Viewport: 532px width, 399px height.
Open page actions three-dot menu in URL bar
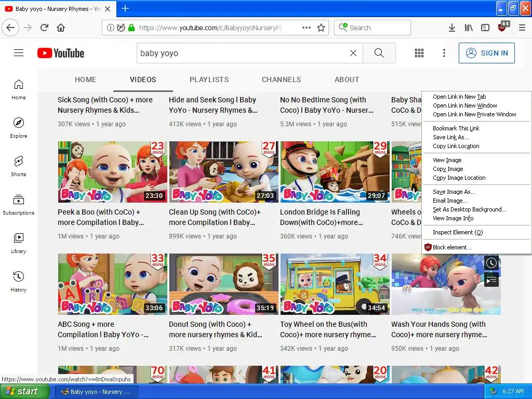(x=307, y=28)
